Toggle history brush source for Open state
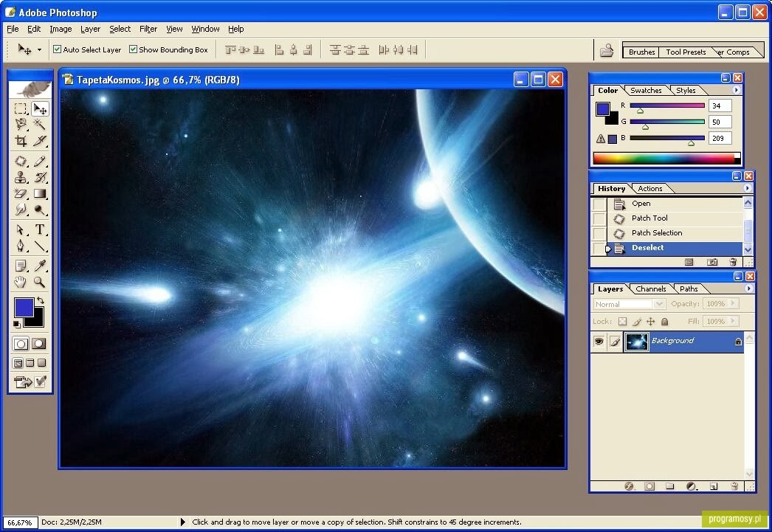The image size is (772, 532). pos(599,204)
